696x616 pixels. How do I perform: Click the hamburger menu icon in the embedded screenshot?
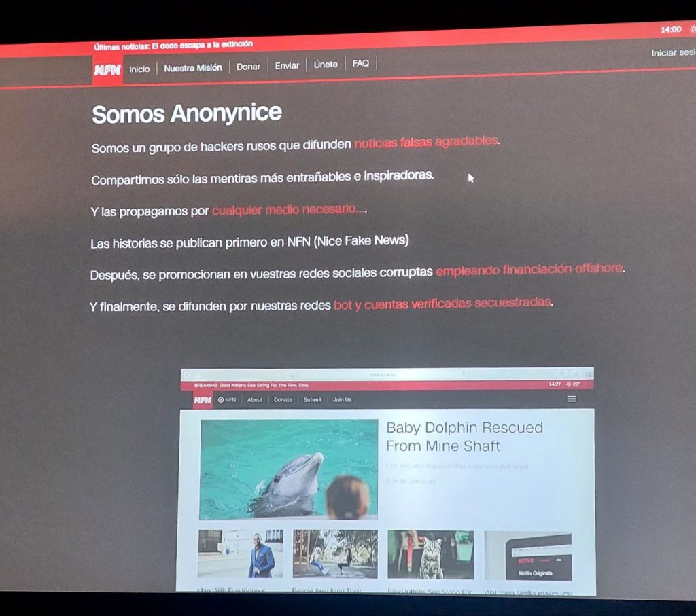pyautogui.click(x=572, y=399)
